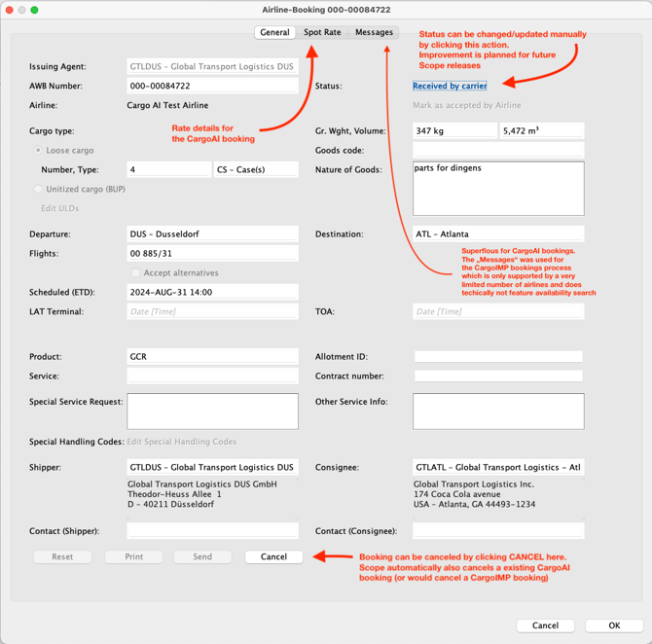The height and width of the screenshot is (644, 652).
Task: Click the Departure field DUS - Dusseldorf
Action: [x=212, y=234]
